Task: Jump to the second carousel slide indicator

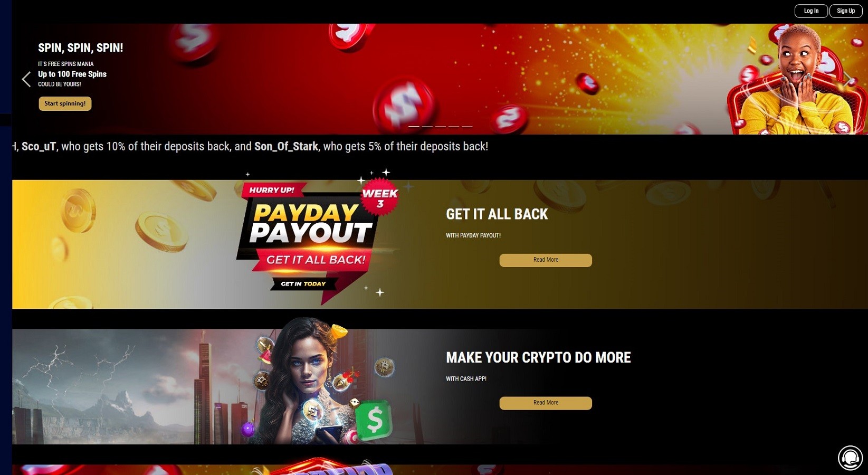Action: (427, 127)
